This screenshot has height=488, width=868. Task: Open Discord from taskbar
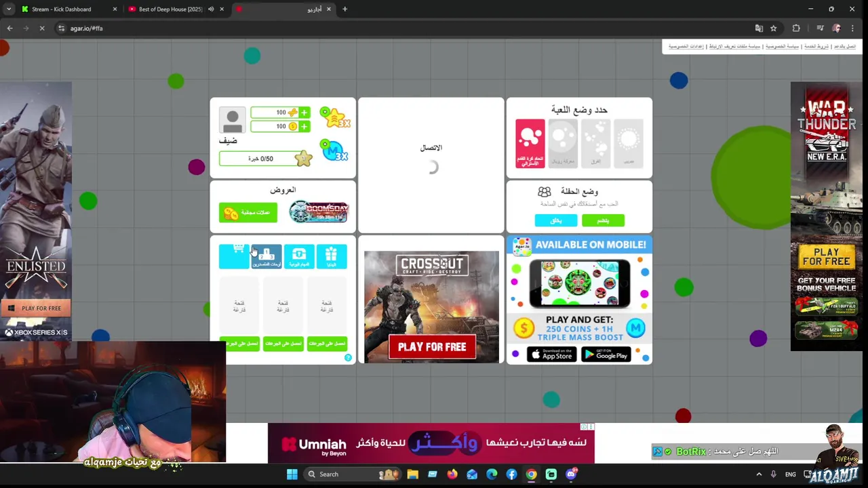click(x=571, y=474)
